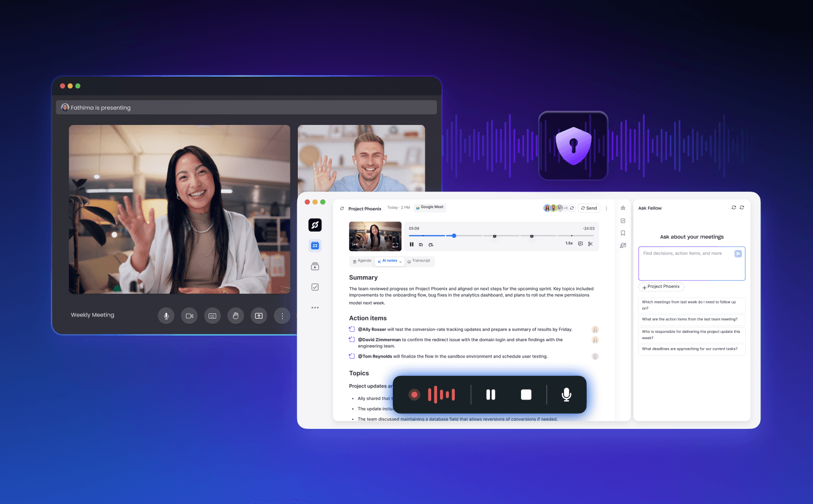Click the red record indicator in recording bar
The height and width of the screenshot is (504, 813).
pyautogui.click(x=414, y=394)
